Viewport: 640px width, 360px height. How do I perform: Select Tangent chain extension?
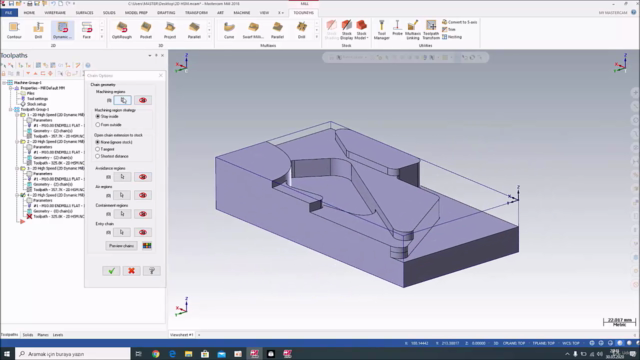pos(98,149)
